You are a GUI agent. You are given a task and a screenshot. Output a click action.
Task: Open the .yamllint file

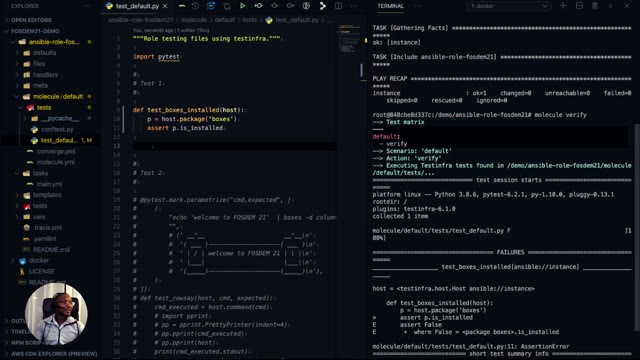pyautogui.click(x=45, y=239)
